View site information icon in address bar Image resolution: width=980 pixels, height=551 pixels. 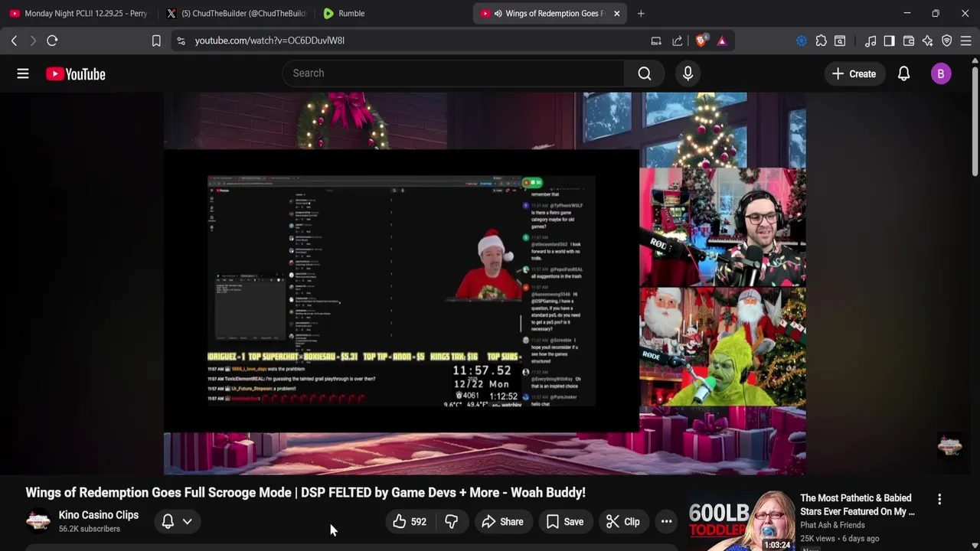[181, 41]
